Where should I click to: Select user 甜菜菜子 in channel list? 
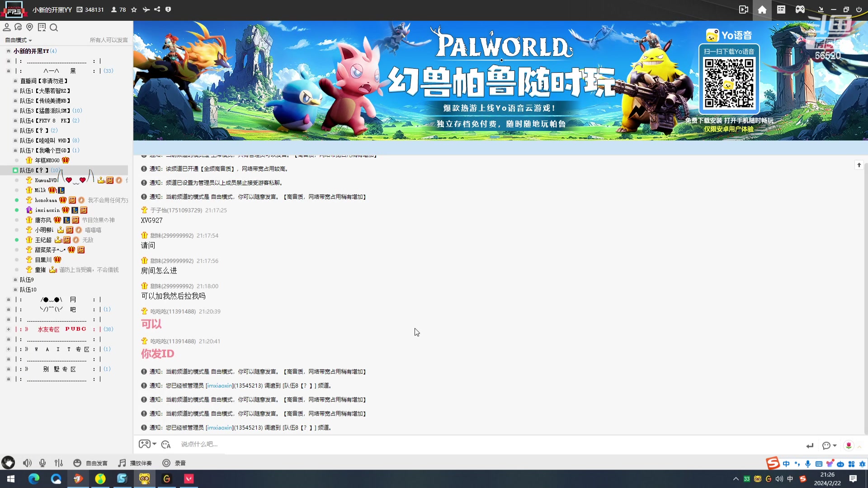[50, 250]
